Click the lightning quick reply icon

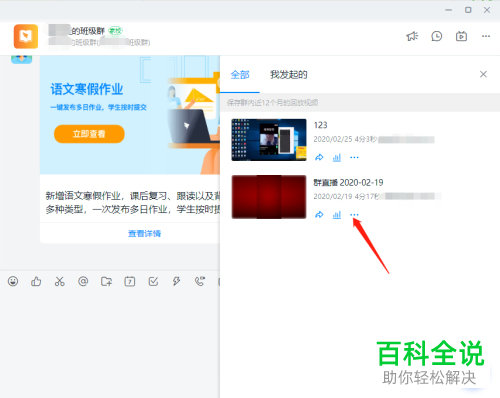click(177, 282)
